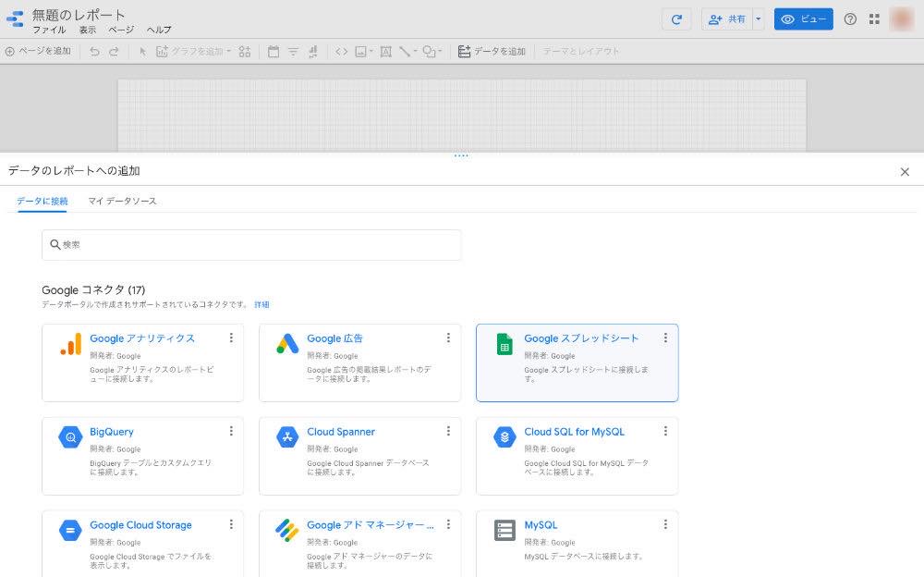Screen dimensions: 924x577
Task: Select the selection mode cursor tool
Action: [x=142, y=52]
